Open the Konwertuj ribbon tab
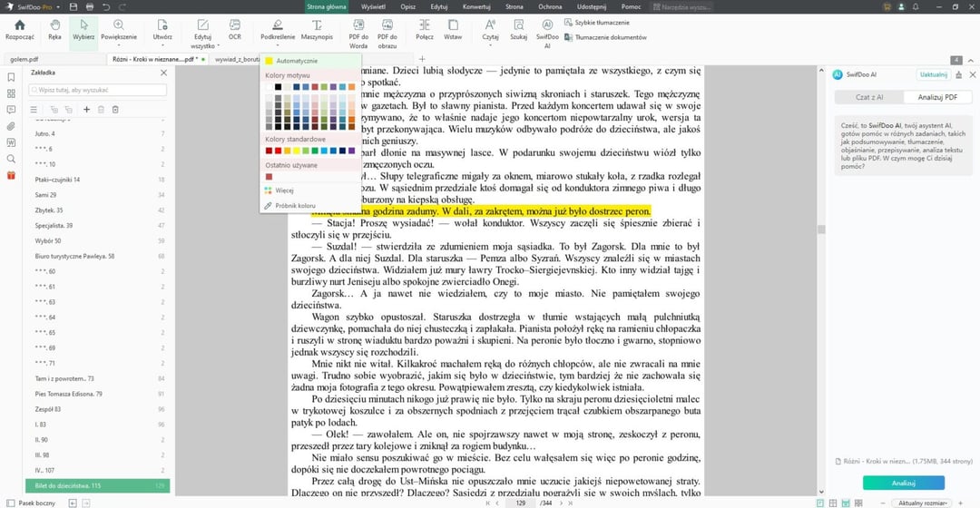Screen dimensions: 980x508 click(x=475, y=6)
